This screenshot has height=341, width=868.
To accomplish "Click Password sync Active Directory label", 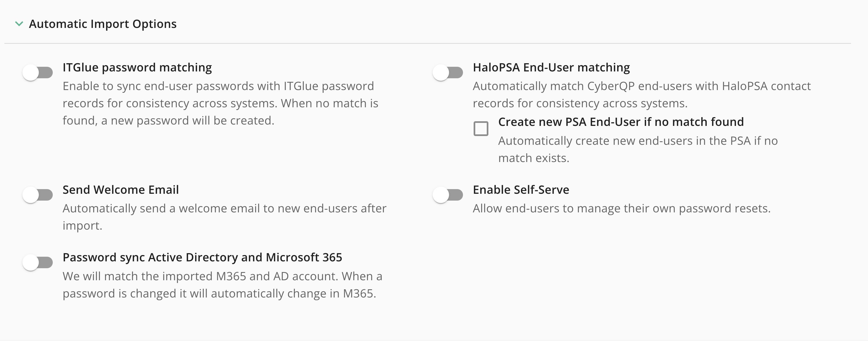I will pyautogui.click(x=202, y=257).
